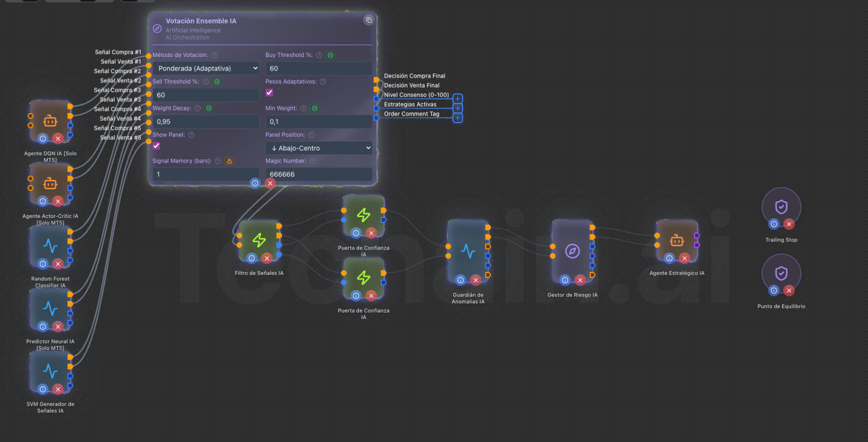Click the Magic Number input field
This screenshot has width=868, height=442.
tap(319, 174)
